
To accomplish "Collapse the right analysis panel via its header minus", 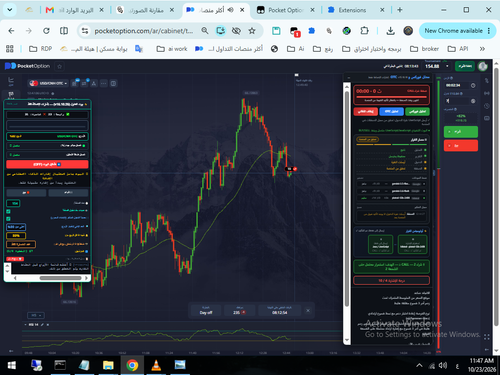I will coord(349,78).
